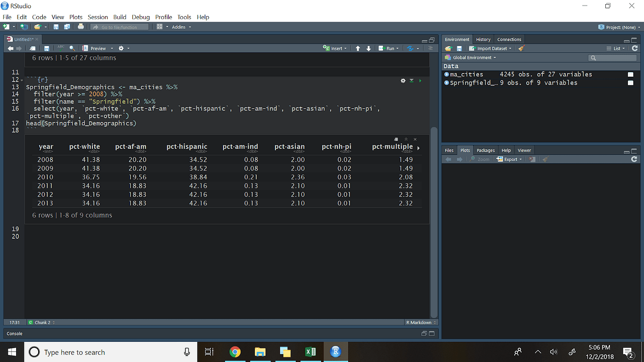Open Excel from the taskbar
The height and width of the screenshot is (362, 644).
point(310,352)
